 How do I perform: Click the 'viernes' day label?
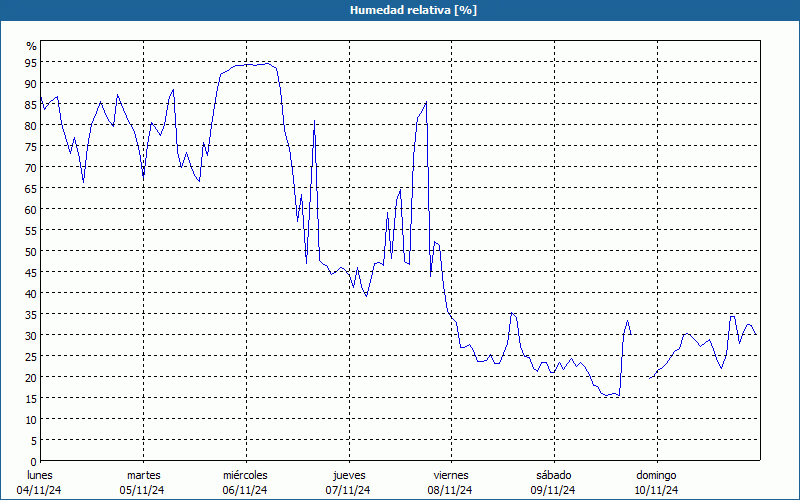[x=451, y=475]
